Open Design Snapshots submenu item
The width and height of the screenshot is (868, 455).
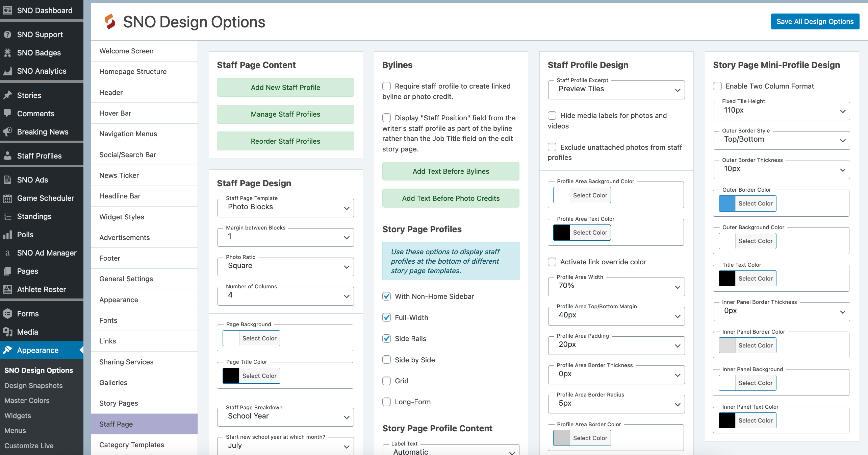(x=33, y=386)
